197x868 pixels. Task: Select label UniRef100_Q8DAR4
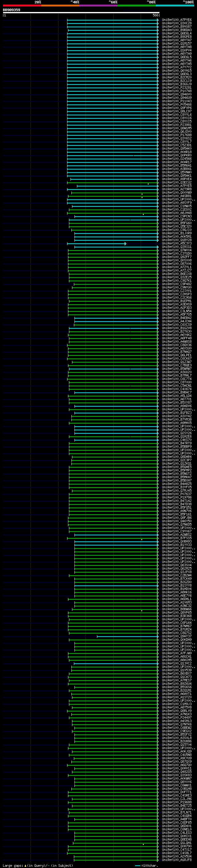(177, 457)
